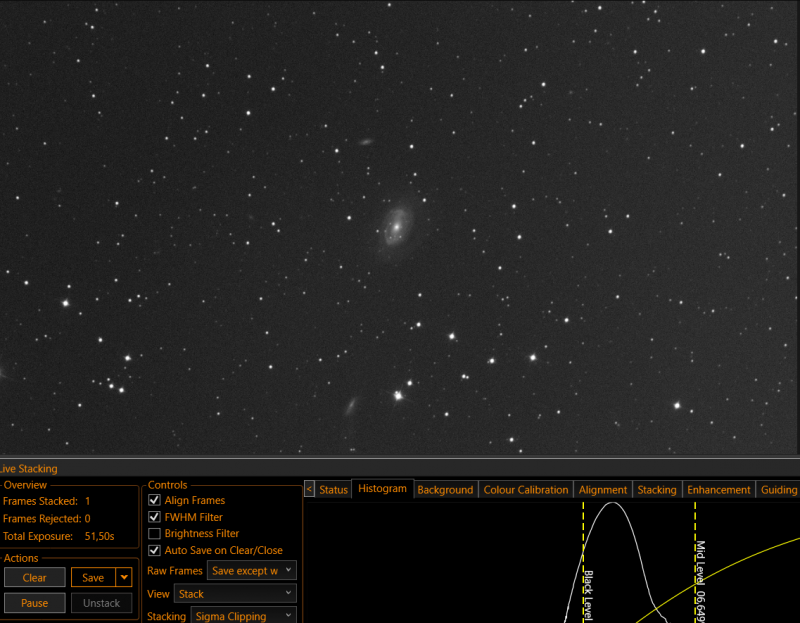This screenshot has height=623, width=800.
Task: Click the spiral galaxy in image center
Action: point(396,227)
